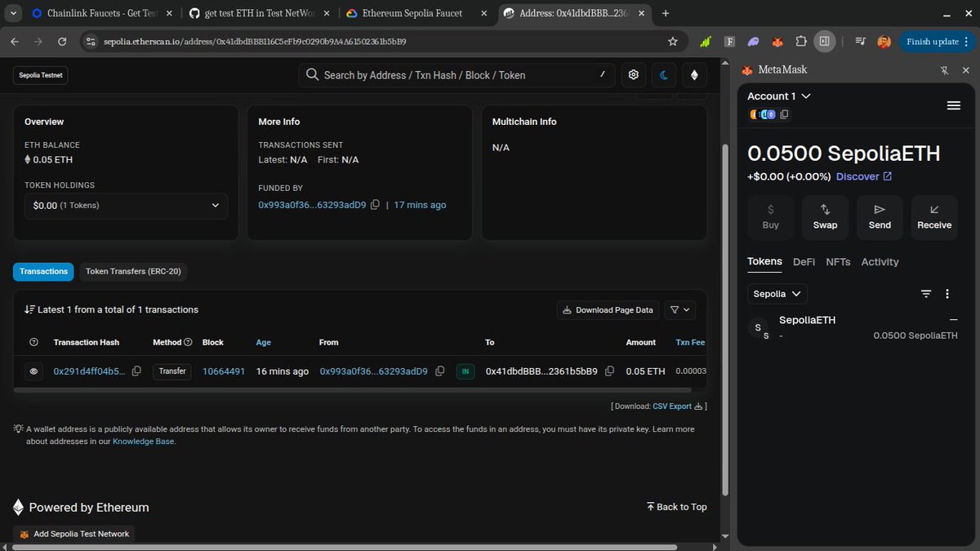Click the Ethereum logo network icon

pyautogui.click(x=695, y=75)
